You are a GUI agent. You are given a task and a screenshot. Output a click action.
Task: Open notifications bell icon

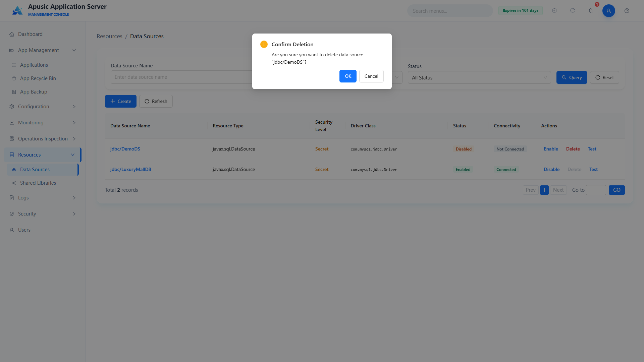pyautogui.click(x=591, y=11)
